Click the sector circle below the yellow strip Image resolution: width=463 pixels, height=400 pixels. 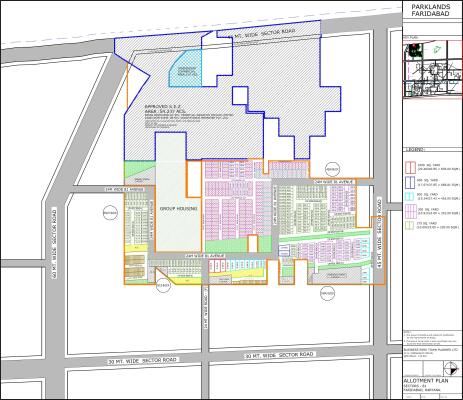164,285
